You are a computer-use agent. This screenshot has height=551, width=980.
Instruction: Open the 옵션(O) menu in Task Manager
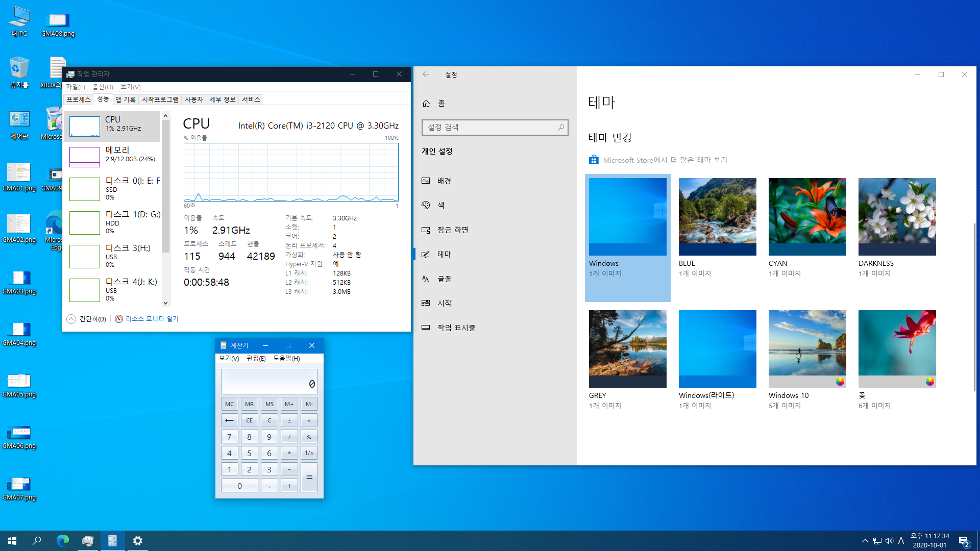103,87
